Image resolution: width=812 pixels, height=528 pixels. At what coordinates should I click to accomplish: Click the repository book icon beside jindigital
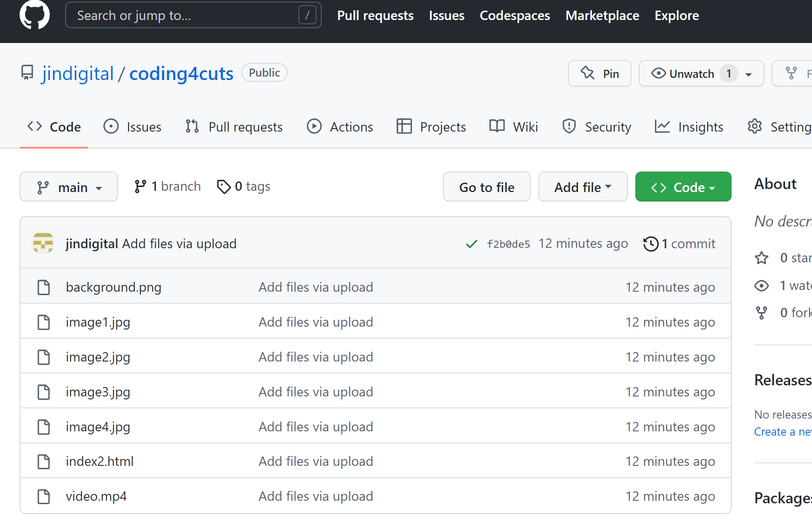tap(27, 73)
